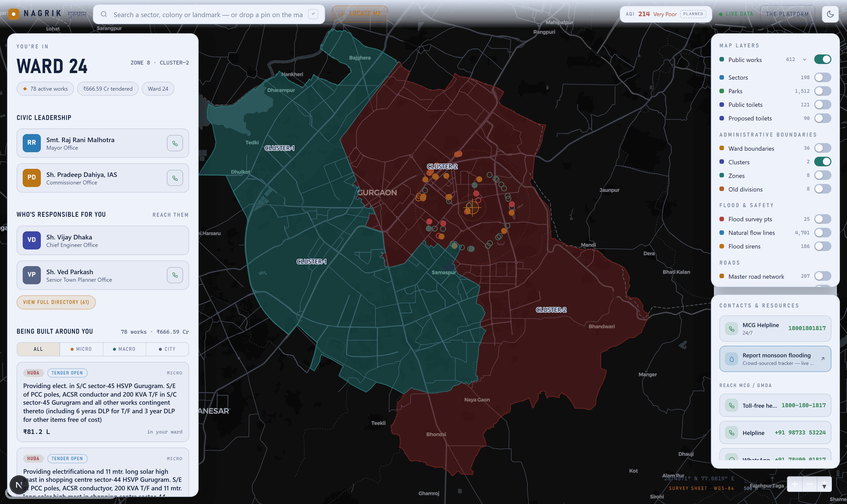Enable Old divisions toggle

click(823, 189)
